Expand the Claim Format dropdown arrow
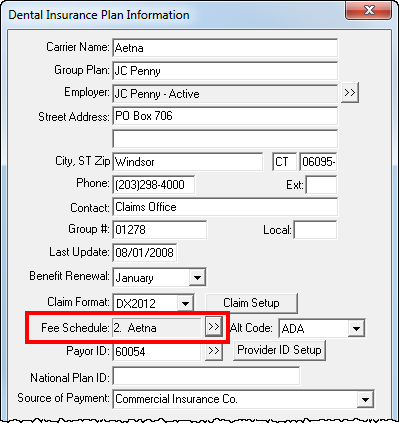Image resolution: width=399 pixels, height=426 pixels. point(185,303)
